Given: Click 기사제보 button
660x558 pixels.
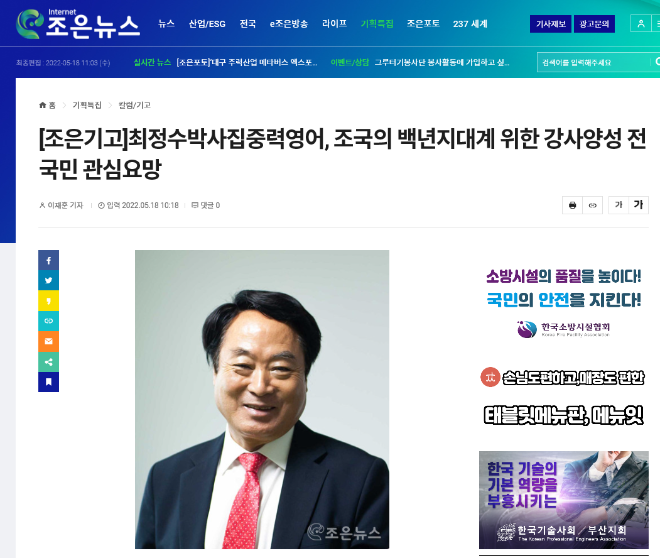Looking at the screenshot, I should coord(551,24).
